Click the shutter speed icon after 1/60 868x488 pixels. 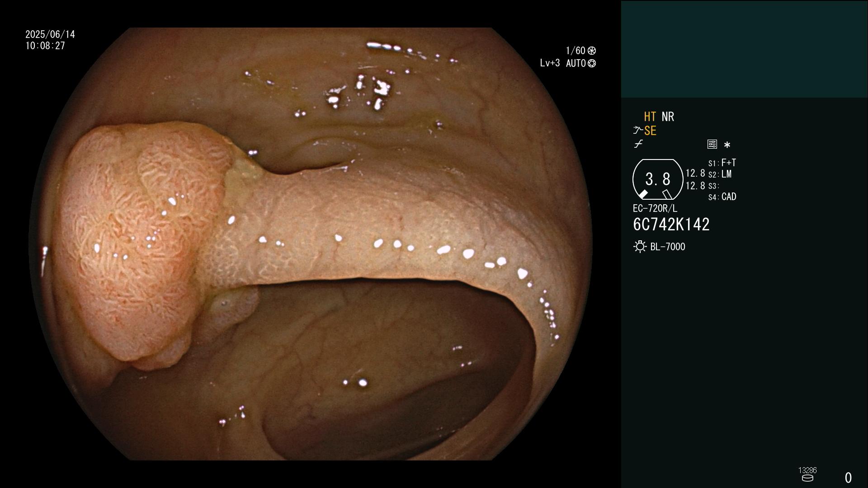(592, 51)
